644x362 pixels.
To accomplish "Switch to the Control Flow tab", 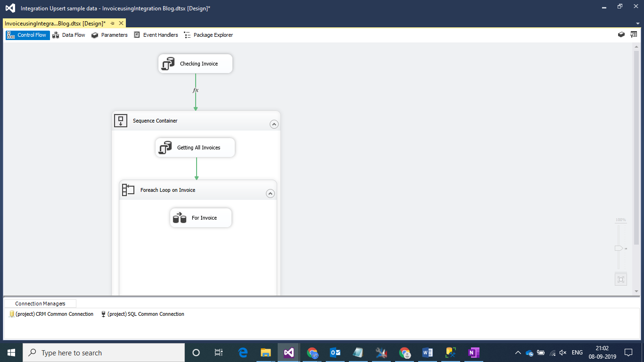I will (x=27, y=35).
